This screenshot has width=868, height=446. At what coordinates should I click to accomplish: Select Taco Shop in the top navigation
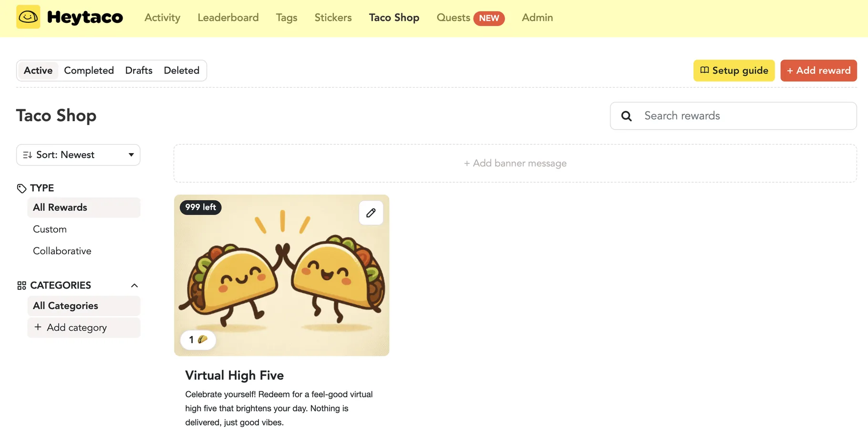(x=394, y=18)
